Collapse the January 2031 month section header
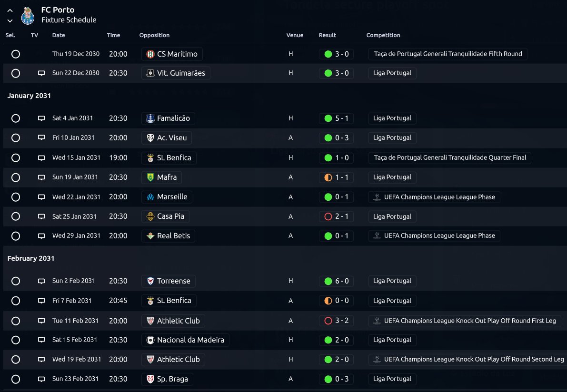The height and width of the screenshot is (392, 567). click(30, 96)
